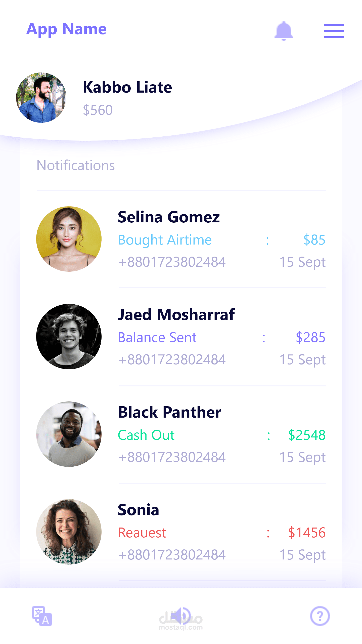This screenshot has height=644, width=362.
Task: Tap the $2548 cash out amount
Action: pos(307,435)
